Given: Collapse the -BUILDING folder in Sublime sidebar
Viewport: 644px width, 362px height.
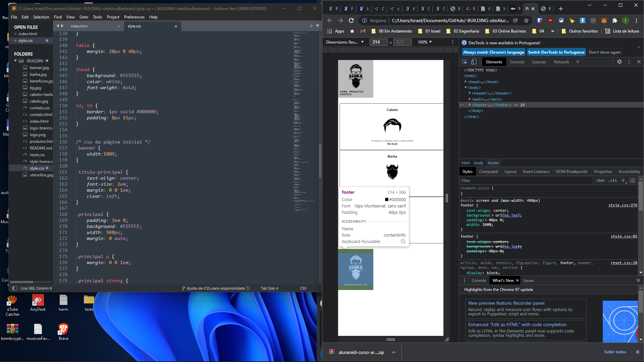Looking at the screenshot, I should 15,61.
